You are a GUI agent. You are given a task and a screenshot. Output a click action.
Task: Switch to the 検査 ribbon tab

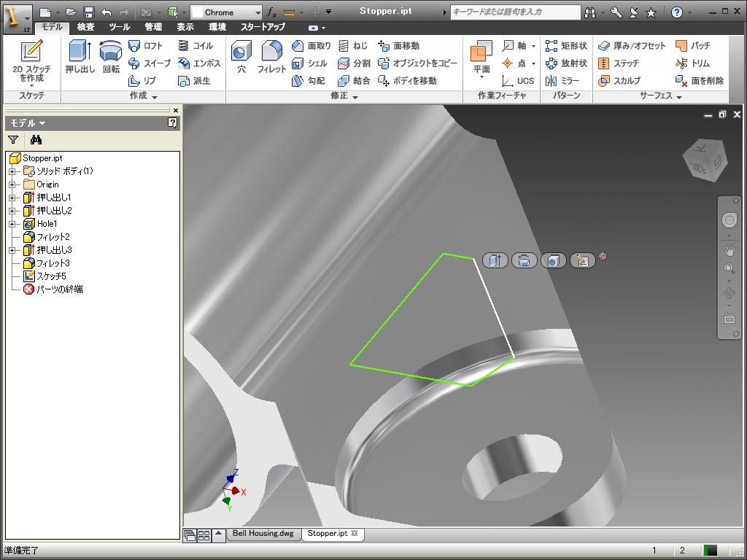click(85, 27)
